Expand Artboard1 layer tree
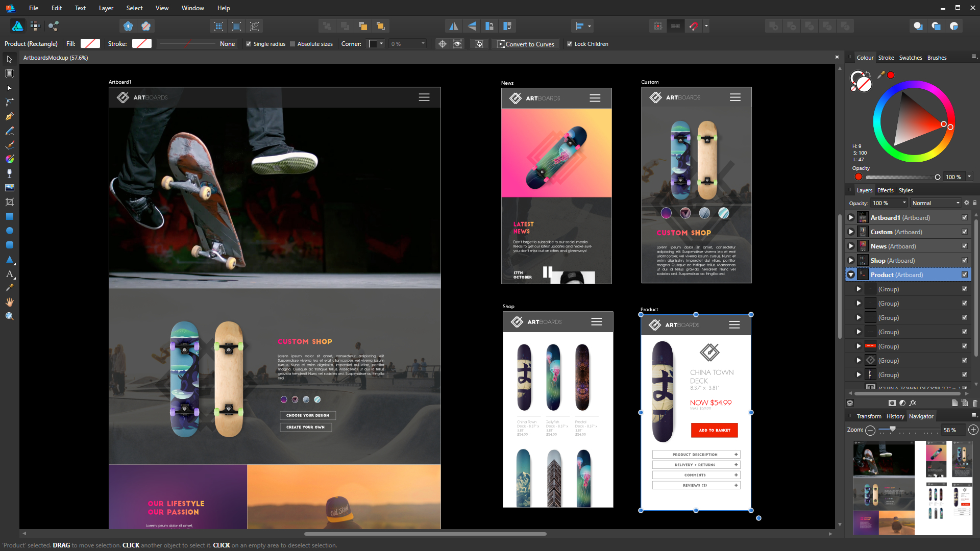The width and height of the screenshot is (980, 551). click(x=851, y=218)
